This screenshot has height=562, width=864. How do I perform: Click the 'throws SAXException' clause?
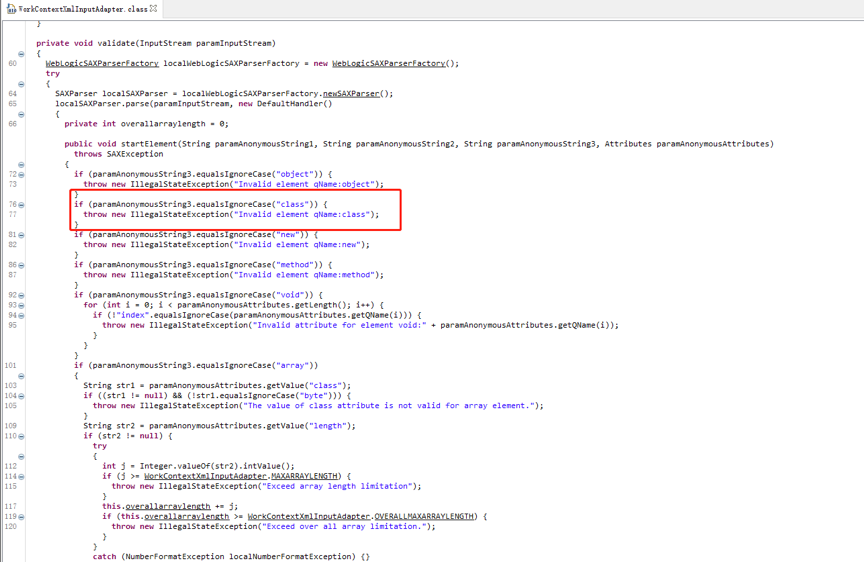click(x=118, y=154)
